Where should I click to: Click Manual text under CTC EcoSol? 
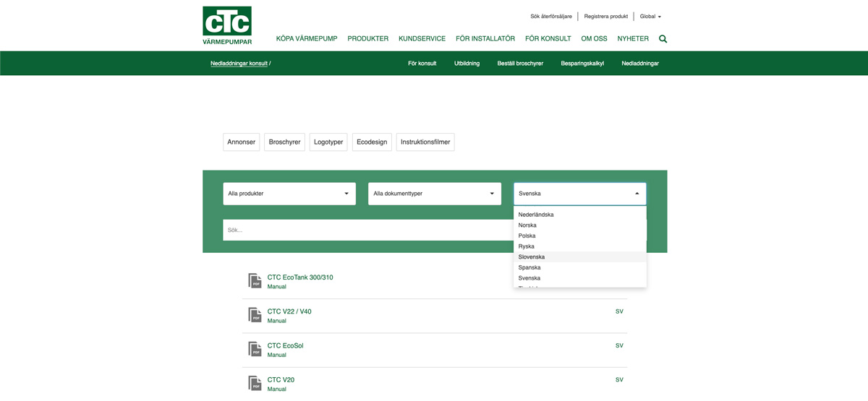click(x=277, y=355)
